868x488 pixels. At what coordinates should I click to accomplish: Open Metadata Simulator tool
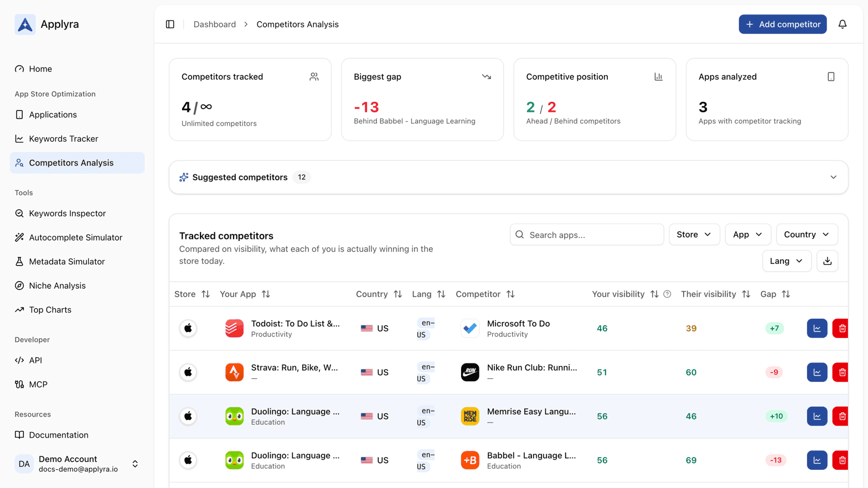(77, 262)
